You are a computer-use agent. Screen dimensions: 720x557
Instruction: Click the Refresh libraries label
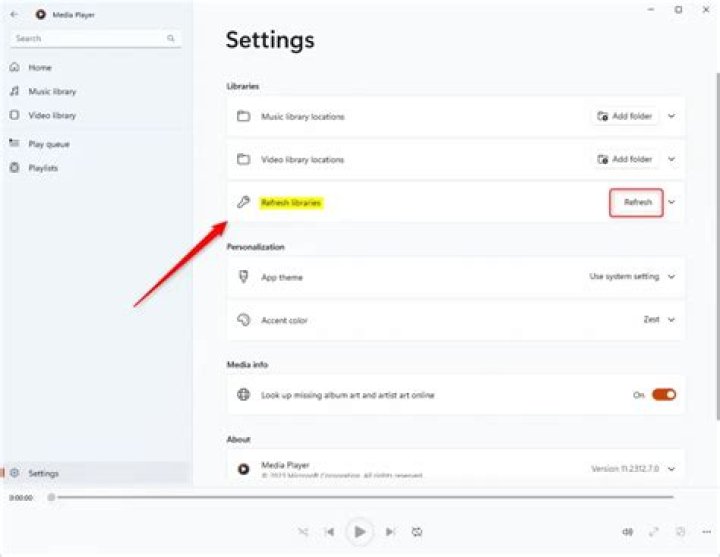pos(291,203)
